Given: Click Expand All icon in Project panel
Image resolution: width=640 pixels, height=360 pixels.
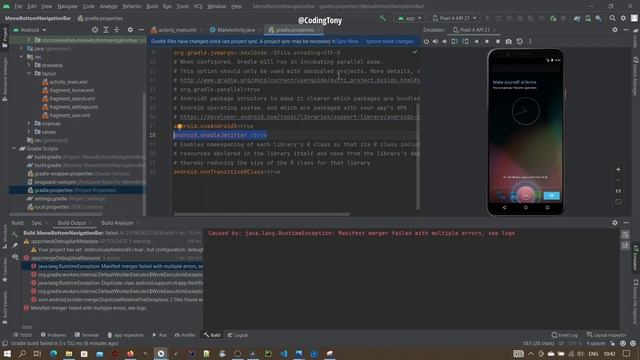Looking at the screenshot, I should 106,30.
